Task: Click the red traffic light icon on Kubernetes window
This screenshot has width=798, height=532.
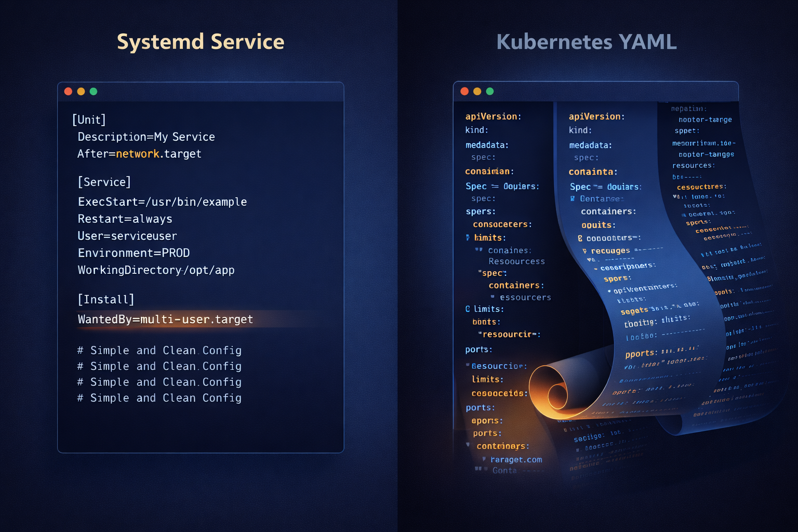Action: (x=464, y=90)
